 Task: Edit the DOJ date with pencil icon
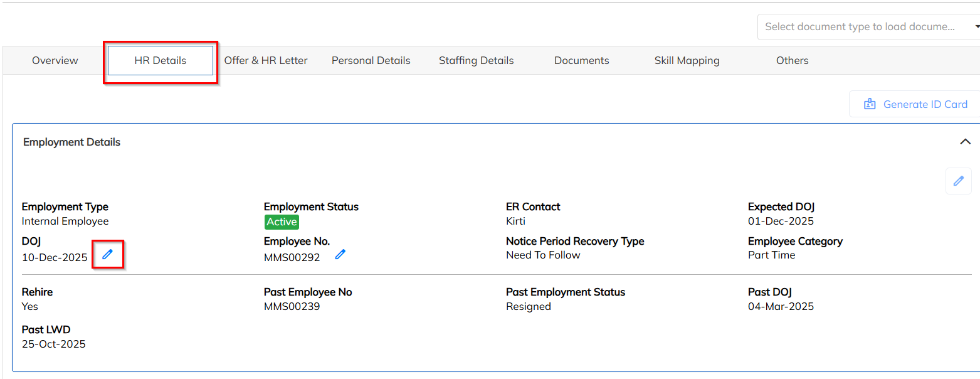[x=108, y=254]
